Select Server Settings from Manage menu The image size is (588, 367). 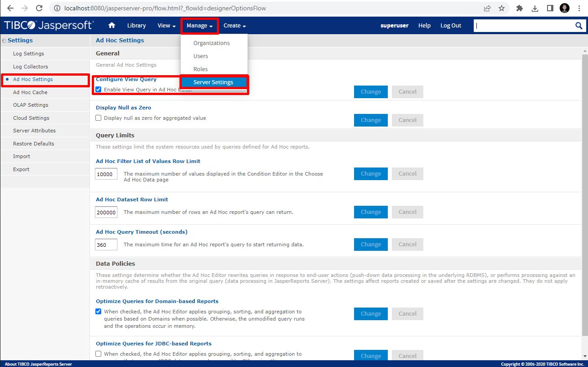(x=214, y=82)
